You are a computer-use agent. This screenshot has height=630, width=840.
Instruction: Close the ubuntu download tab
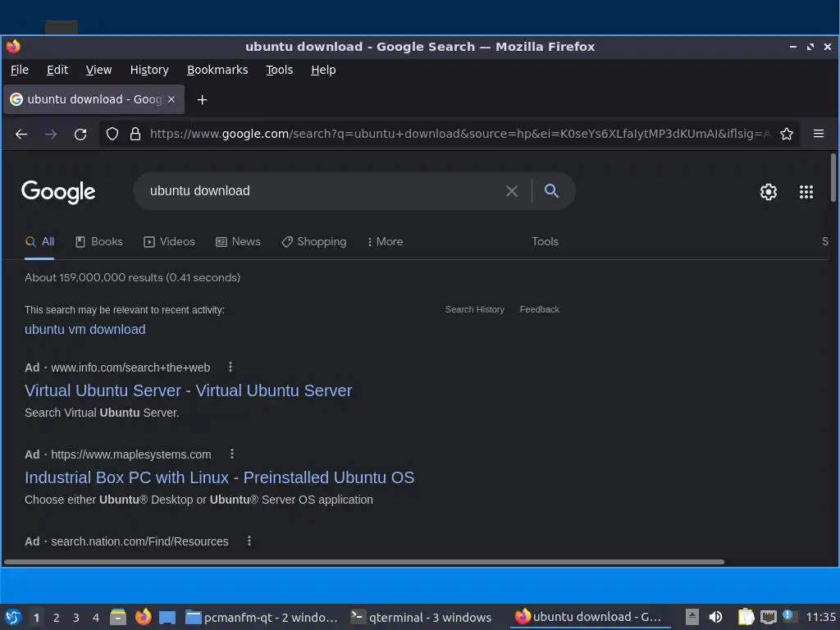tap(171, 99)
